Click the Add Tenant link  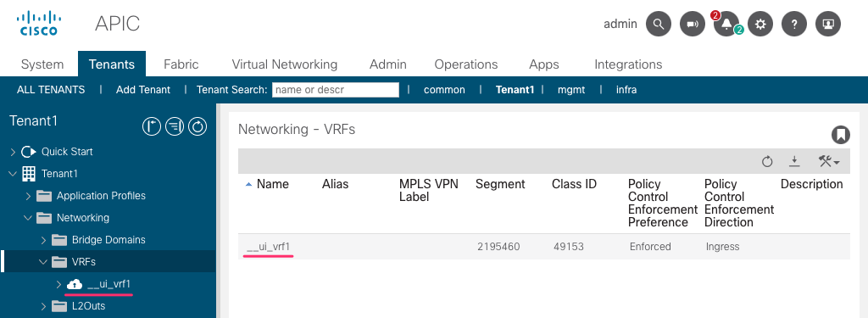click(143, 90)
